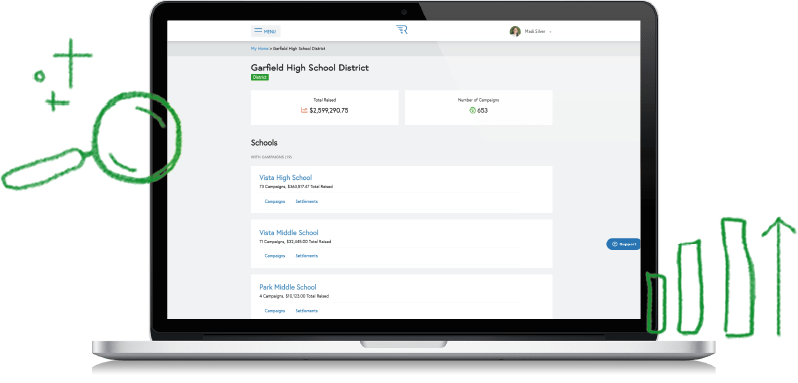The height and width of the screenshot is (383, 798).
Task: Open Settlements for Park Middle School
Action: pyautogui.click(x=307, y=311)
